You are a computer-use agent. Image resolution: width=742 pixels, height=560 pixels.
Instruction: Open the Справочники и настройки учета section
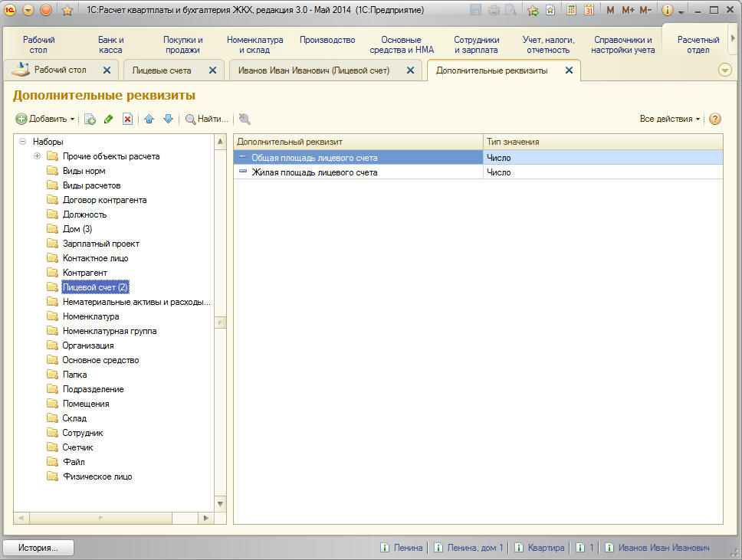coord(622,45)
